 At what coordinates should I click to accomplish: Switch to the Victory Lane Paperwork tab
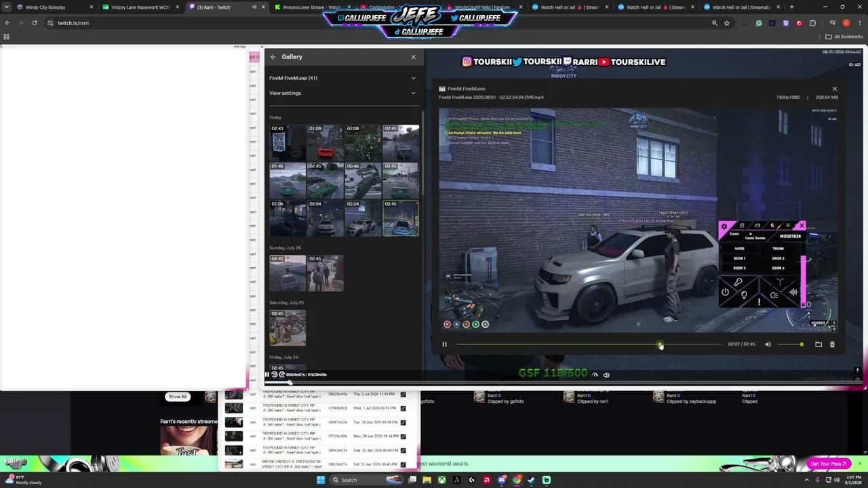tap(139, 7)
